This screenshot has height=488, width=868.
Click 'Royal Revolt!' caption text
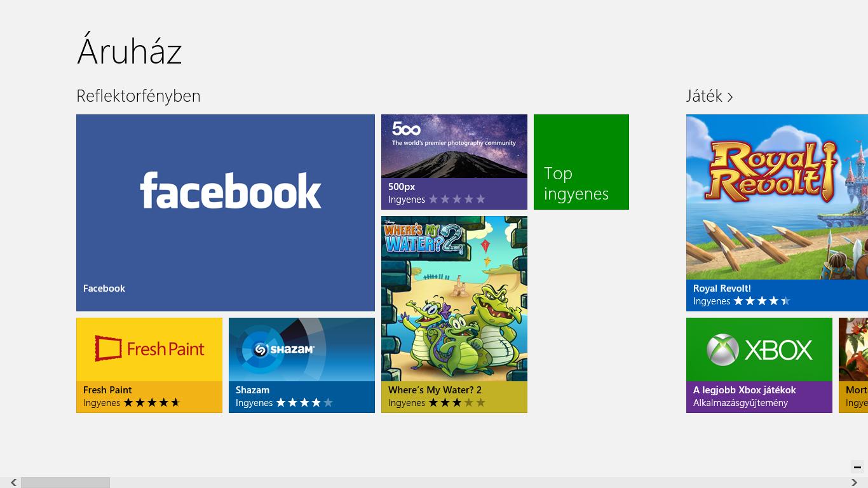722,288
